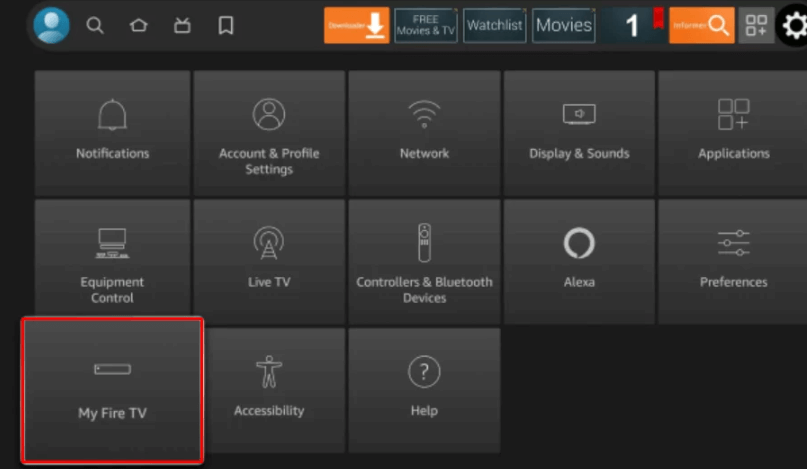Select the My Fire TV tile
This screenshot has width=807, height=469.
[112, 390]
